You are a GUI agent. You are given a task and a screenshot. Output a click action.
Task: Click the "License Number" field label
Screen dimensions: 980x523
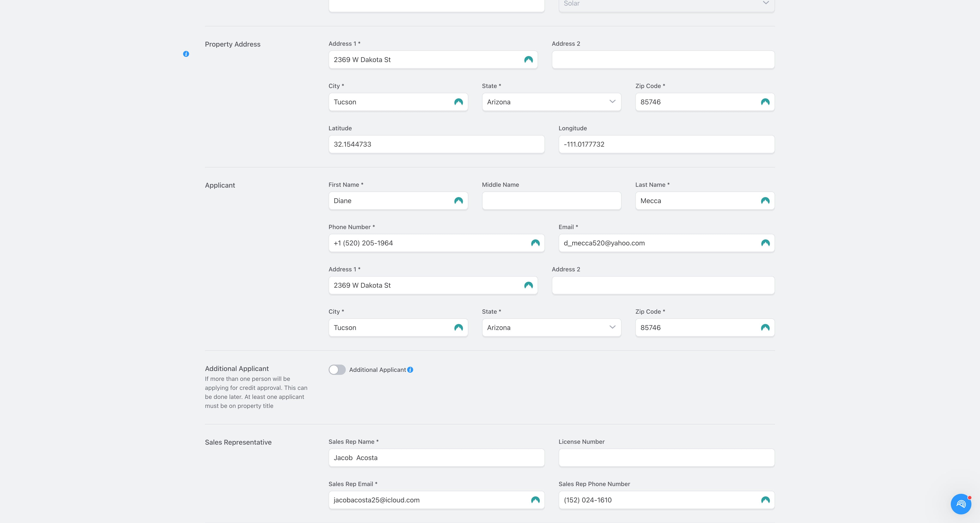(x=581, y=442)
